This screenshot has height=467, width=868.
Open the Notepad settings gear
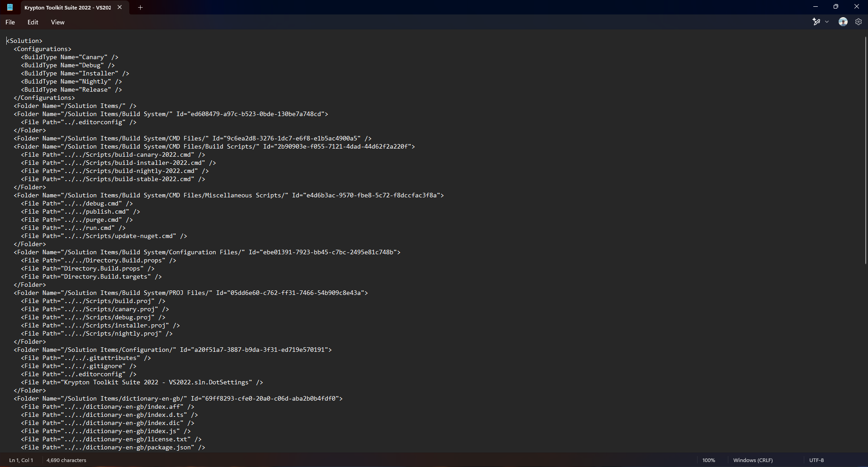point(859,22)
